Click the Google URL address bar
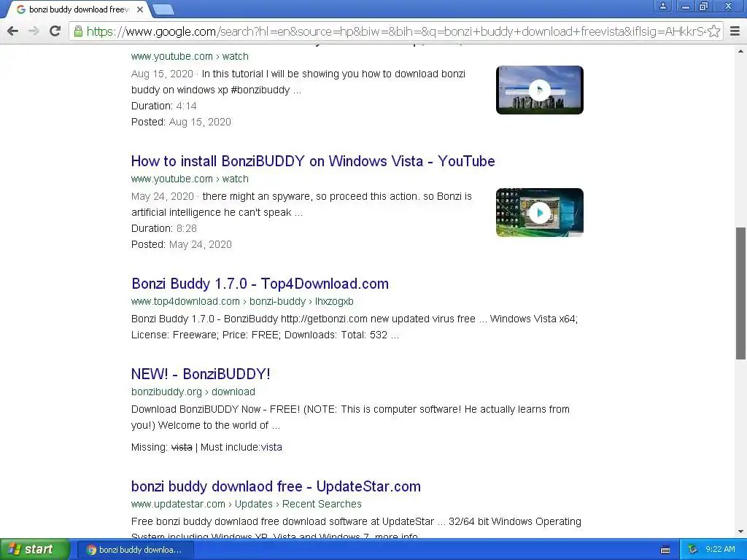The image size is (747, 560). [x=395, y=31]
